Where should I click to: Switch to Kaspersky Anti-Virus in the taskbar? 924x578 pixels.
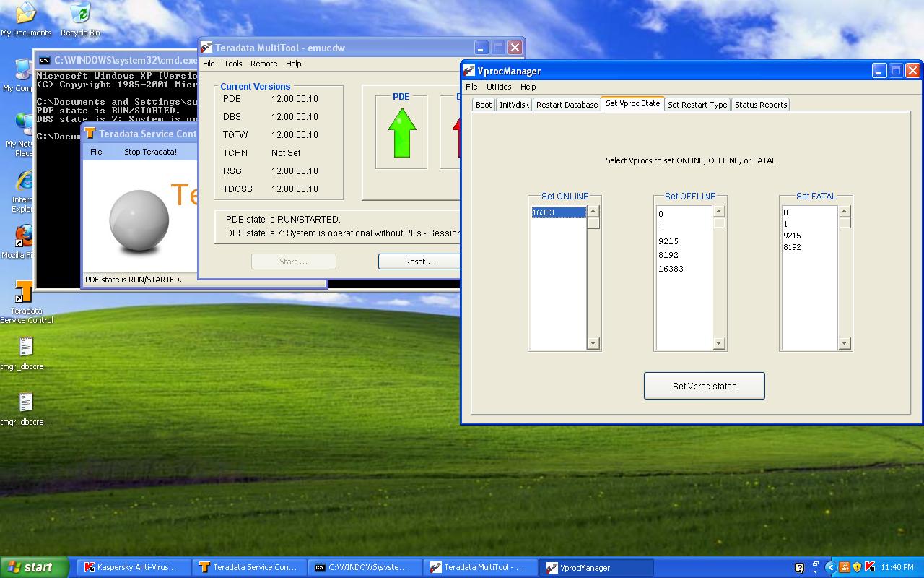point(134,568)
